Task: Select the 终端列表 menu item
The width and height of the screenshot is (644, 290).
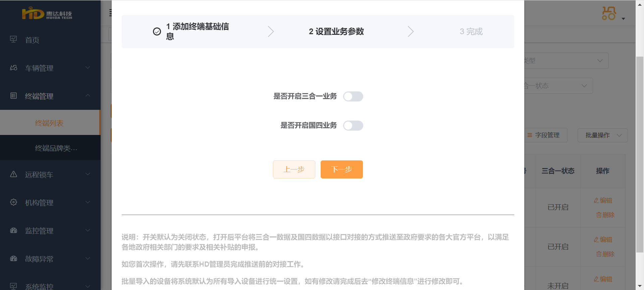Action: click(50, 123)
